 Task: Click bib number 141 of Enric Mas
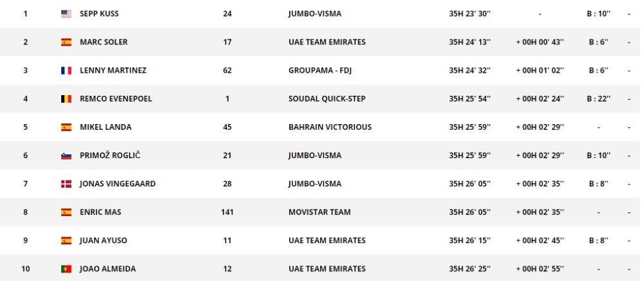227,212
